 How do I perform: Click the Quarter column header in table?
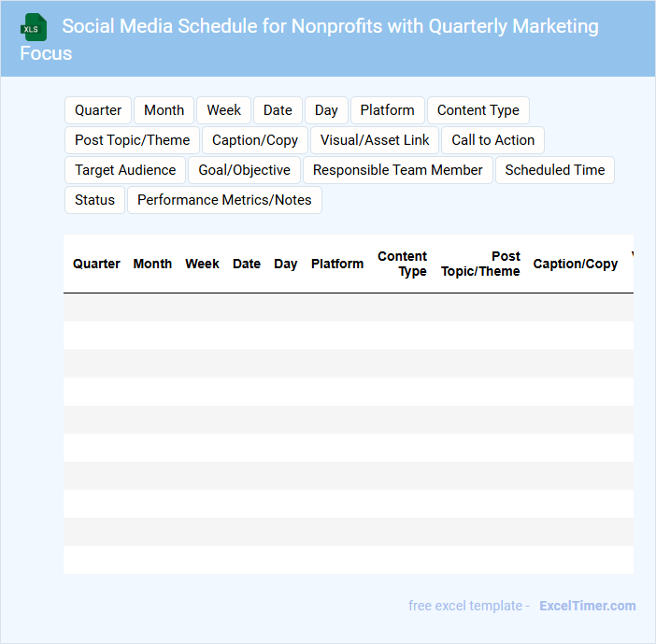coord(96,264)
